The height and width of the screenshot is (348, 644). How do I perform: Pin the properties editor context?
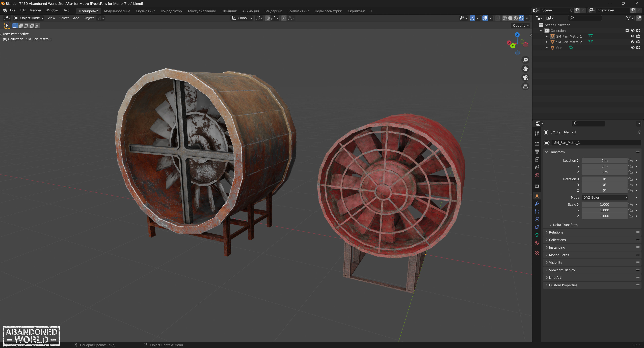(x=639, y=132)
